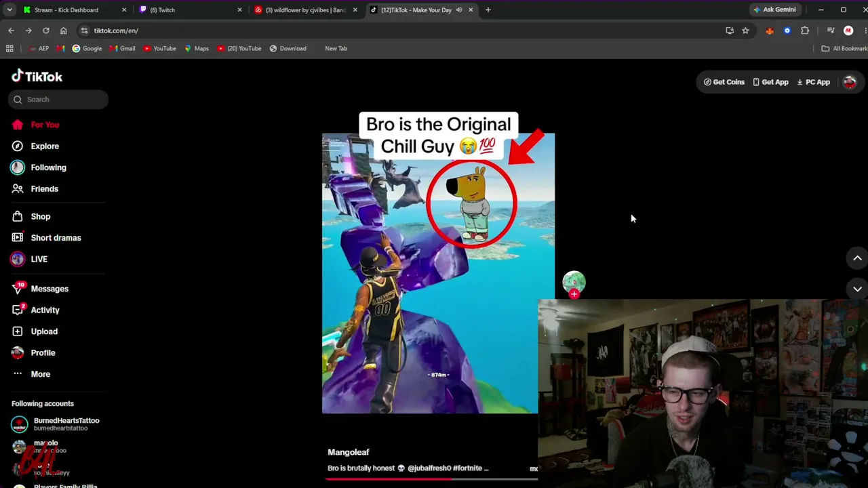This screenshot has width=868, height=488.
Task: Click the PC App download button
Action: pos(813,82)
